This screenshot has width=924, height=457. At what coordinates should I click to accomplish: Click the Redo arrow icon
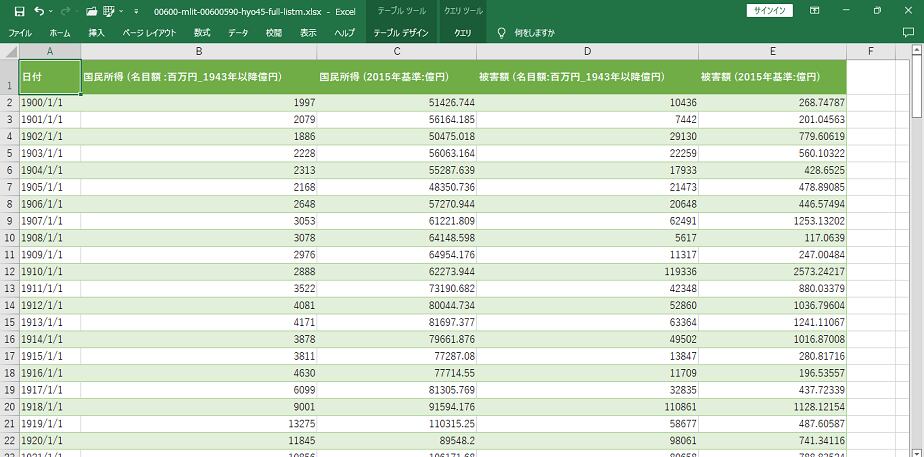click(66, 11)
